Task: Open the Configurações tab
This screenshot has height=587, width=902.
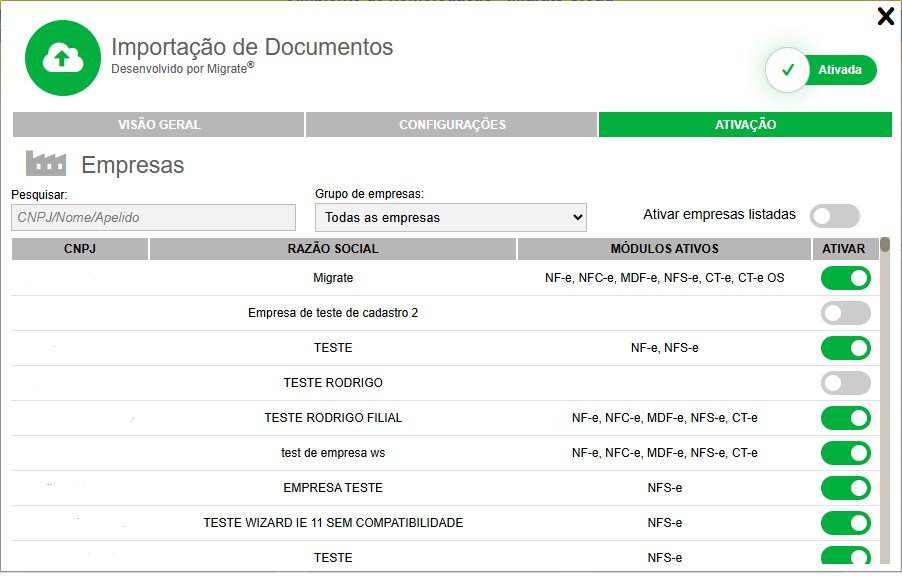Action: coord(452,125)
